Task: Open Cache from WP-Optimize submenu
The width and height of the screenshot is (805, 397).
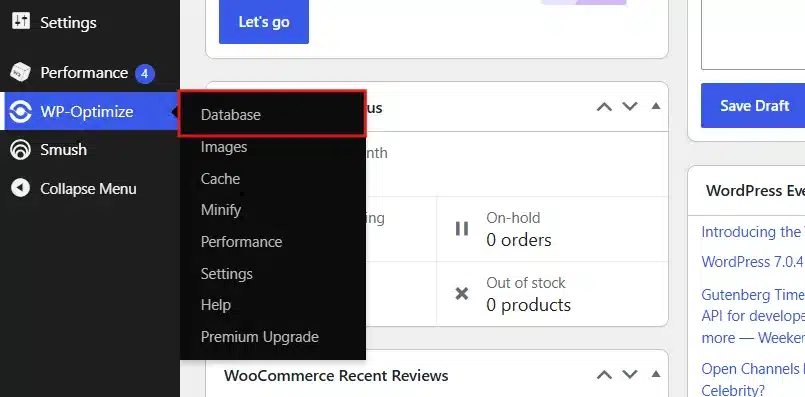Action: click(220, 179)
